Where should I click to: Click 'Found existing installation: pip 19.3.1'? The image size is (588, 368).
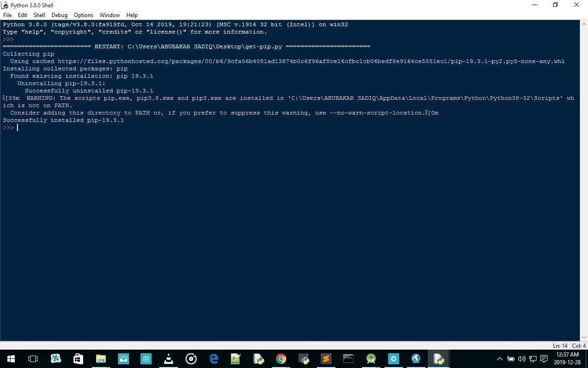82,76
